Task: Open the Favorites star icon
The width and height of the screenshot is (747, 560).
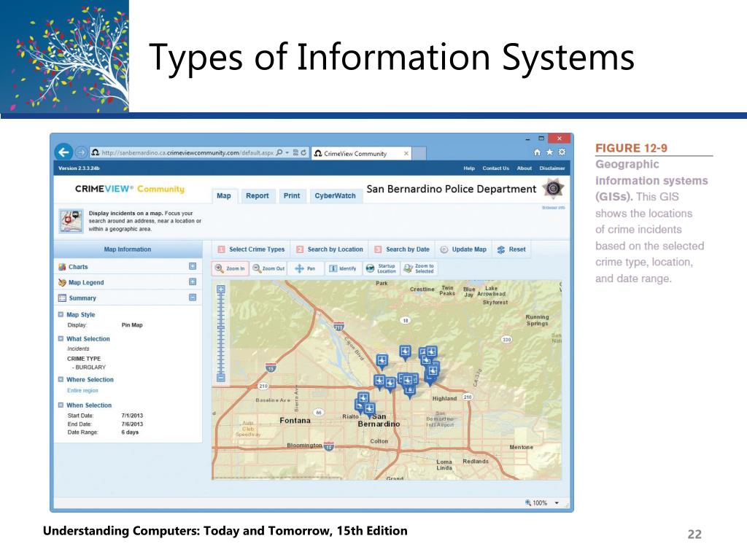Action: (x=549, y=152)
